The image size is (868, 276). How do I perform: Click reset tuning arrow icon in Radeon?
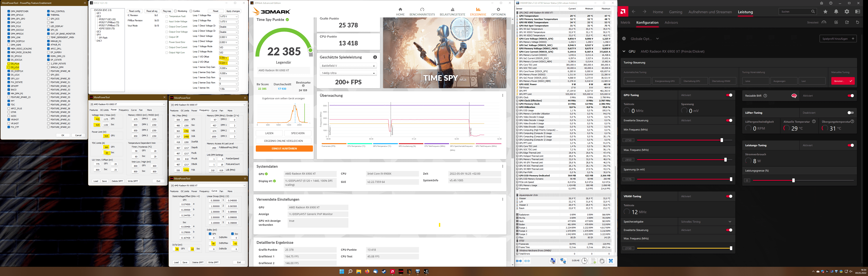click(858, 22)
